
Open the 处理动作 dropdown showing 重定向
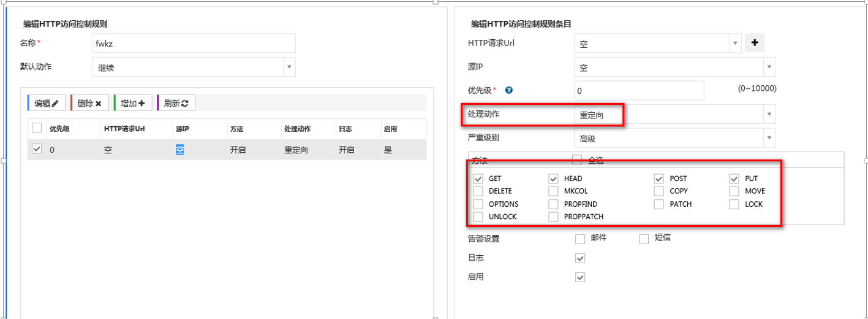(x=674, y=114)
